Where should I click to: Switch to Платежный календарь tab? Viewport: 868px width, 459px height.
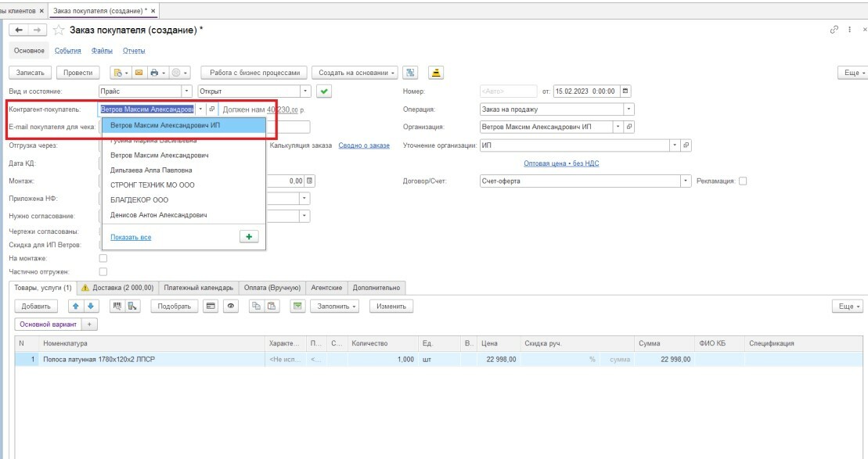click(x=199, y=288)
